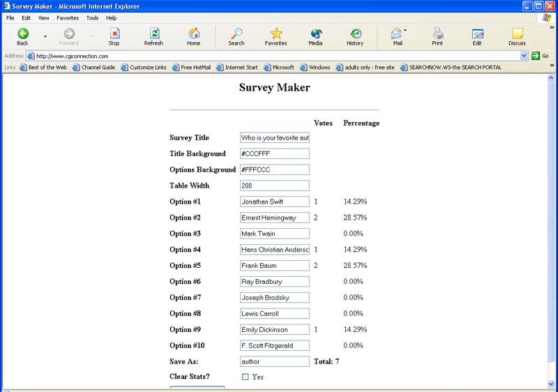Open the File menu

click(10, 17)
